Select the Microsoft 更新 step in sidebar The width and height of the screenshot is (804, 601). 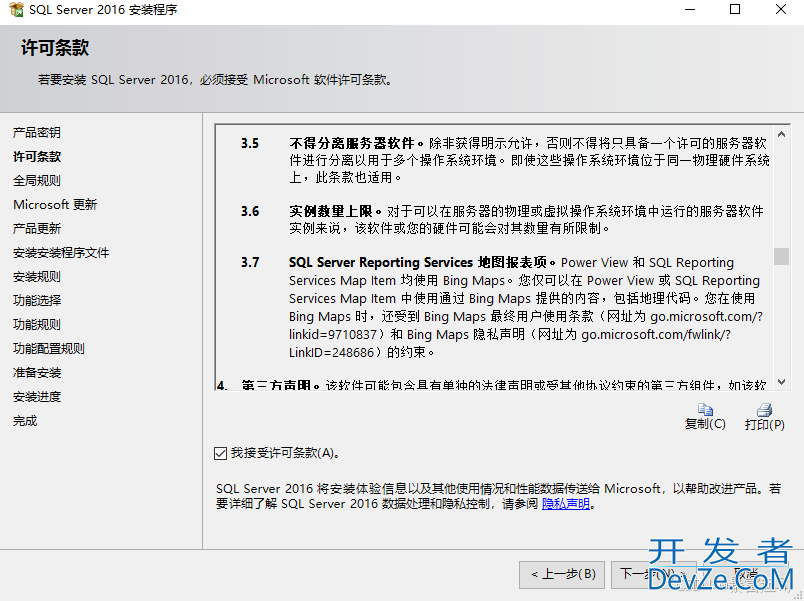[x=55, y=205]
